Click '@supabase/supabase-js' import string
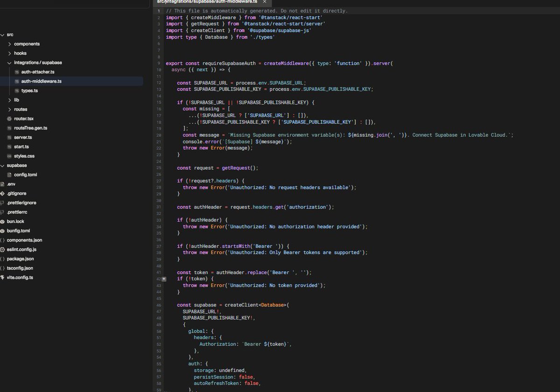Image resolution: width=560 pixels, height=392 pixels. click(279, 31)
